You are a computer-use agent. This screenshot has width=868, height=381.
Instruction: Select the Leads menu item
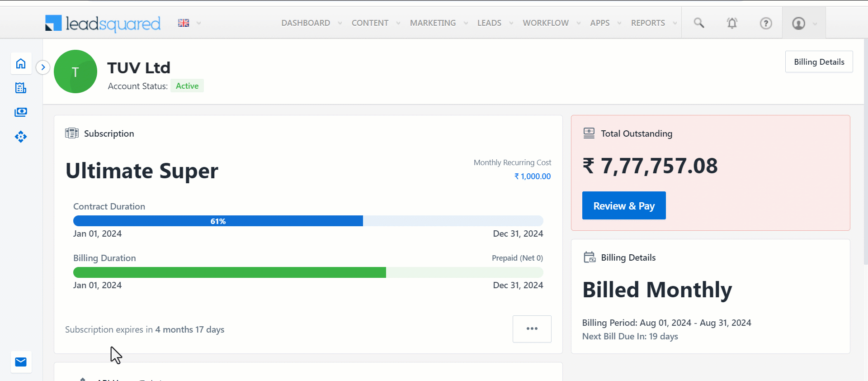click(x=489, y=23)
